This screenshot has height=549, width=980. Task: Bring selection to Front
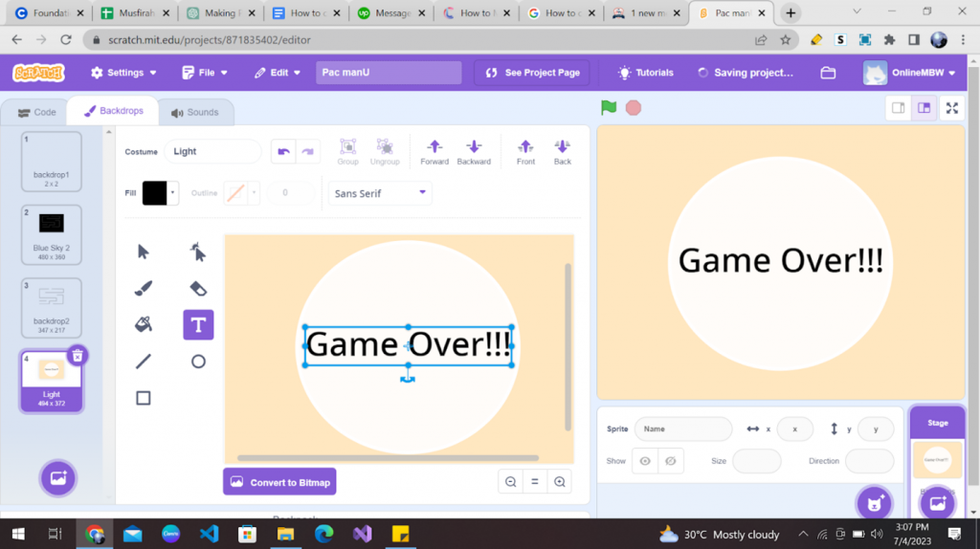525,152
